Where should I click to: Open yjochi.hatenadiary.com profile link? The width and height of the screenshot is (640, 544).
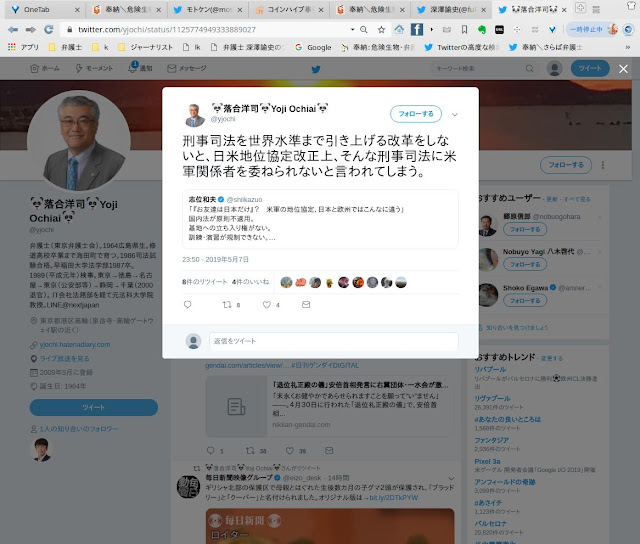click(x=75, y=344)
